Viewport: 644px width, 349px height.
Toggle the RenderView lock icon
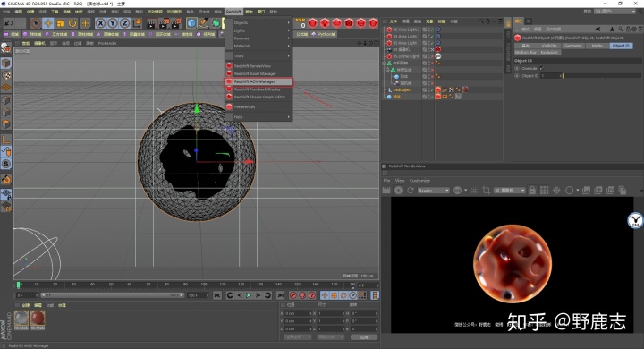click(x=532, y=191)
